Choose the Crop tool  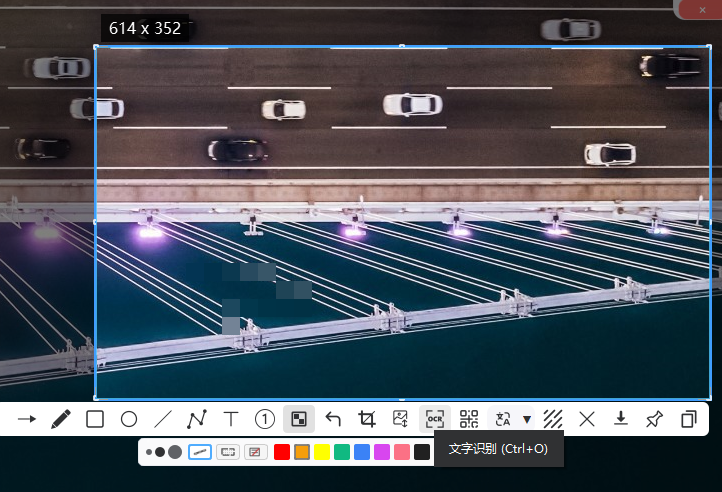[x=367, y=419]
